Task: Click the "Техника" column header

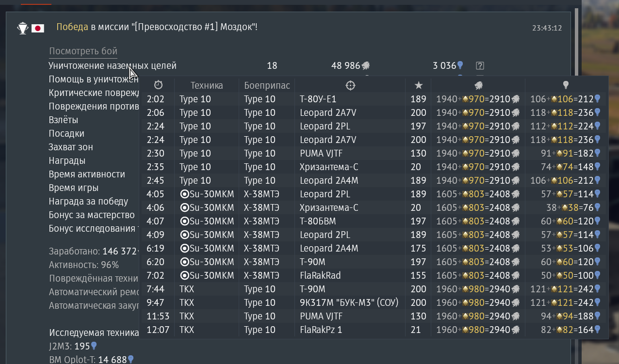Action: (x=207, y=85)
